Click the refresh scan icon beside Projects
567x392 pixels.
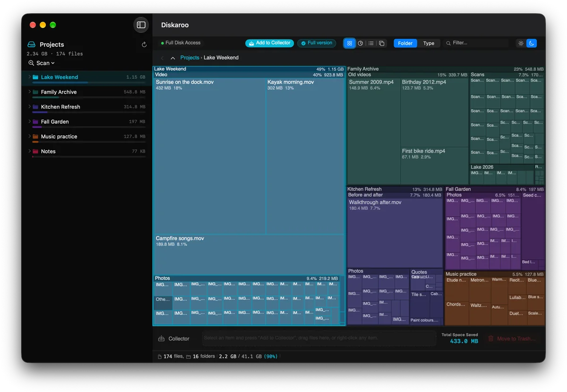point(144,45)
